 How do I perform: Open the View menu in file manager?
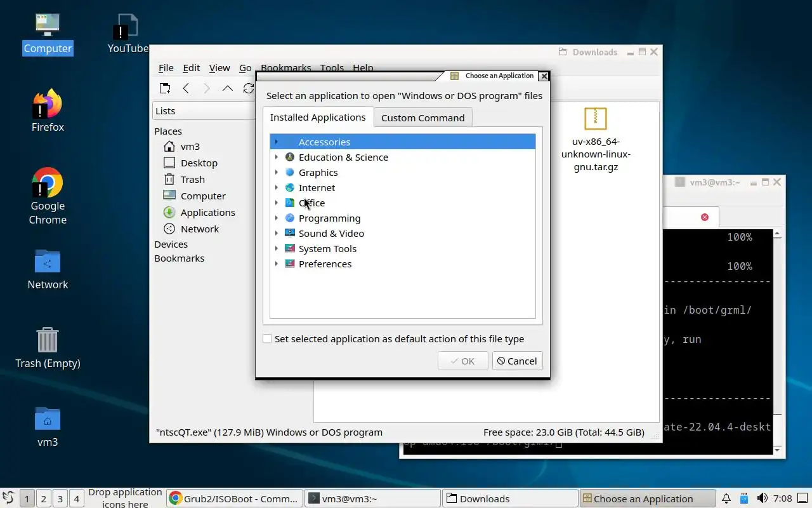tap(219, 67)
